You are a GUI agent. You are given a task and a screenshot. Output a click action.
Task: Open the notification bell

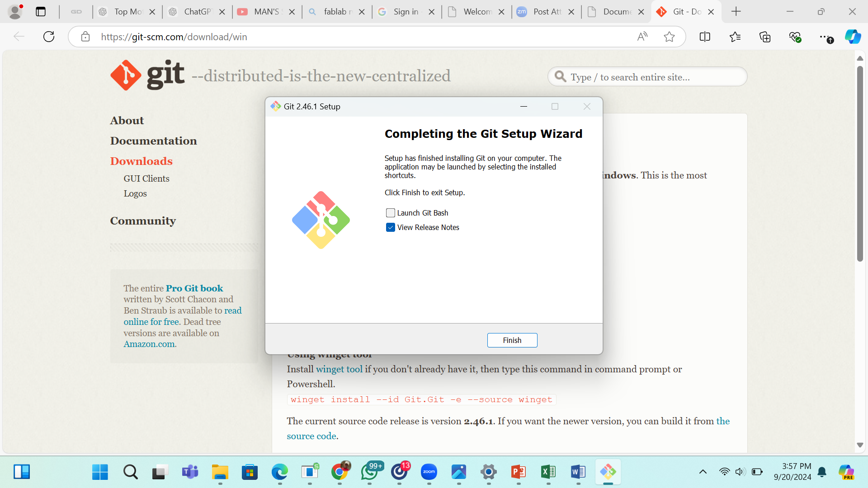tap(822, 472)
